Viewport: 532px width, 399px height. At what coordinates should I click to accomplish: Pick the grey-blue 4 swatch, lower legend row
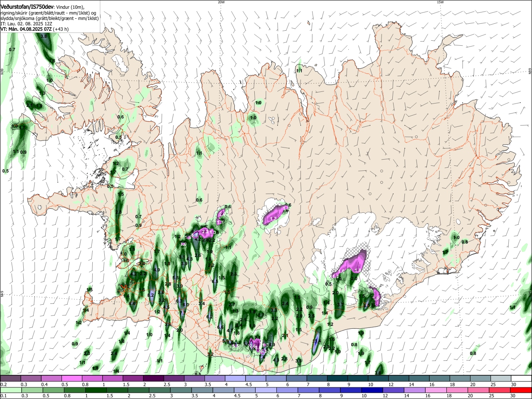(224, 390)
